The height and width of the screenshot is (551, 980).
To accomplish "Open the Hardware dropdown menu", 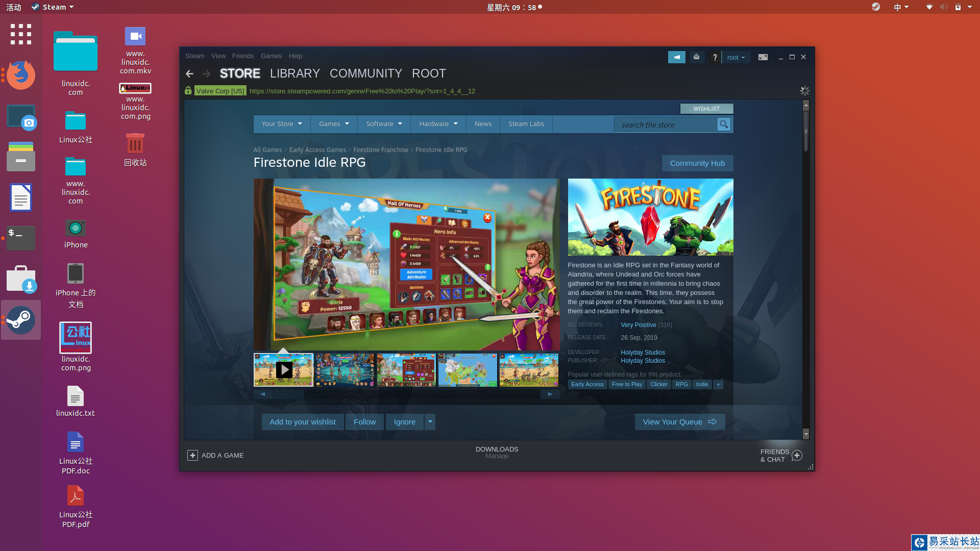I will click(437, 123).
